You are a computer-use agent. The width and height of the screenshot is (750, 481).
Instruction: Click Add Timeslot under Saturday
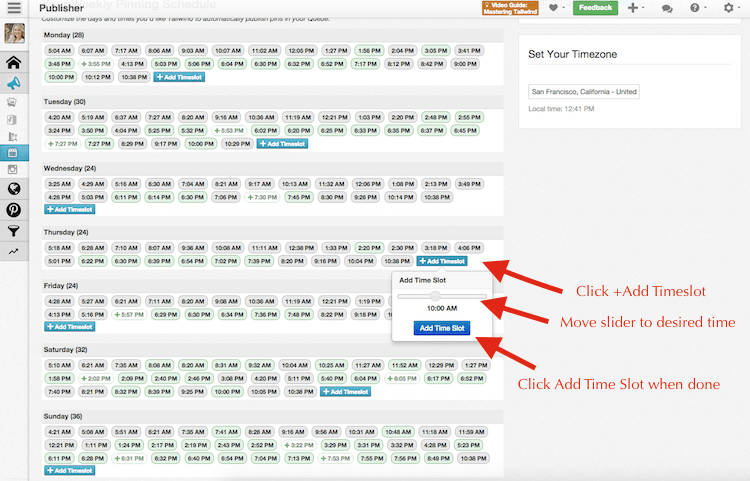point(345,392)
